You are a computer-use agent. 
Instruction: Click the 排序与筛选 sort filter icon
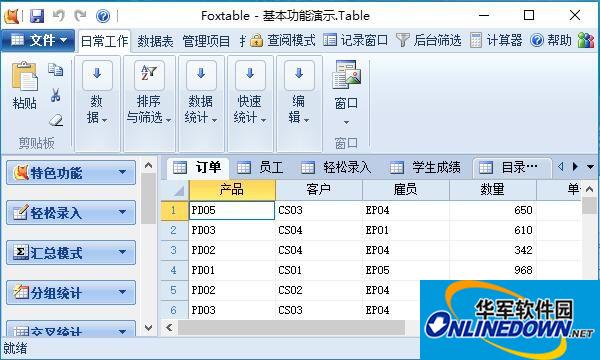pyautogui.click(x=149, y=74)
